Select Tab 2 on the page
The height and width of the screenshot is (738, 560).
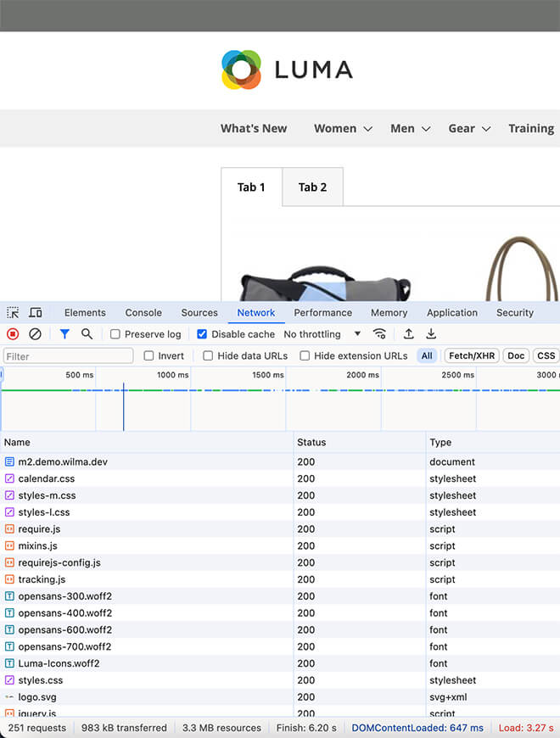(312, 187)
